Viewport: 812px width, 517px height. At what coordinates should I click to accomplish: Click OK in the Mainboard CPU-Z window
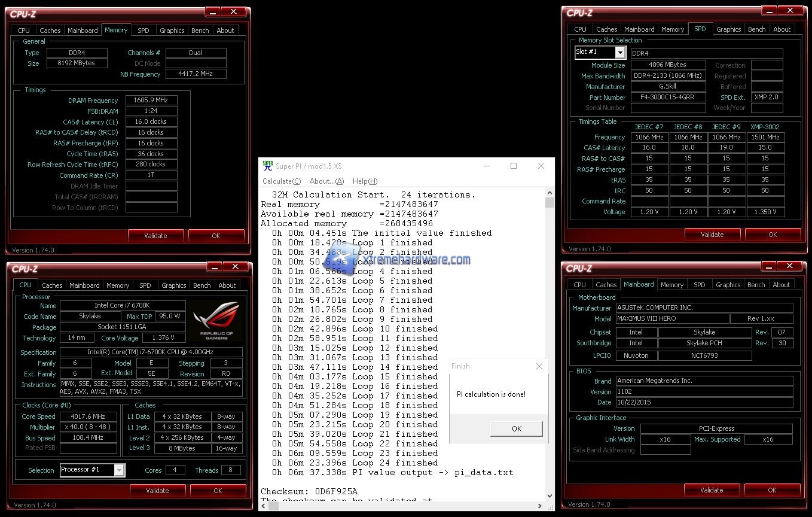pyautogui.click(x=772, y=490)
